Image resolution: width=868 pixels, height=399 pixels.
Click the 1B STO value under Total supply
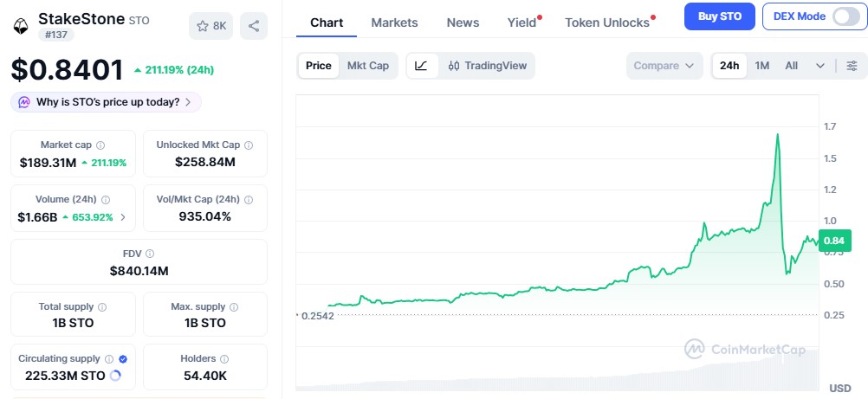point(73,323)
